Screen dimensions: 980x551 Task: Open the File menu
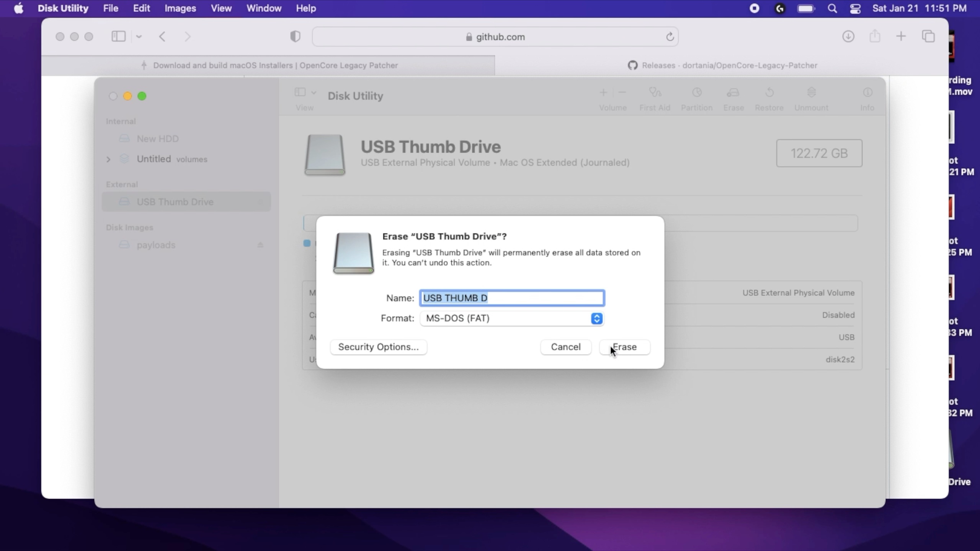(111, 8)
